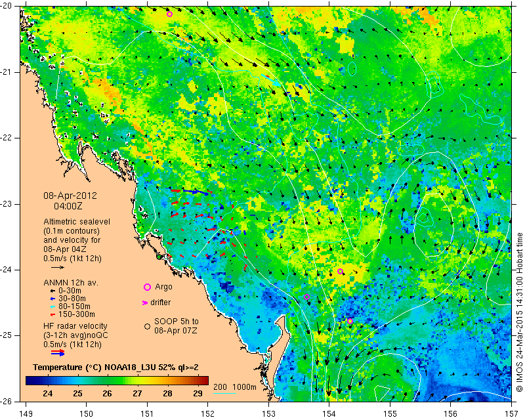This screenshot has height=420, width=525.
Task: Select the cyan 80-150m ANMN arrow symbol
Action: click(52, 306)
